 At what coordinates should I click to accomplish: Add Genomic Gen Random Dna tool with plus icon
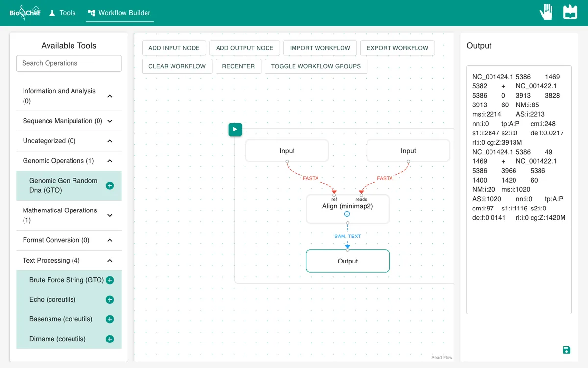click(110, 185)
